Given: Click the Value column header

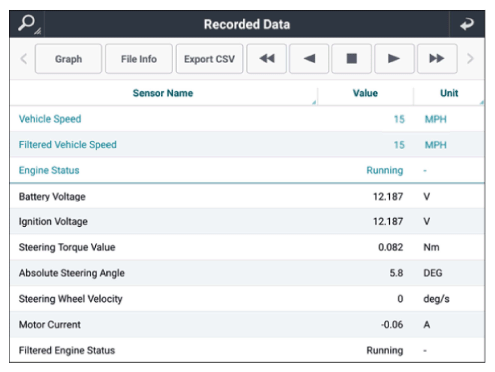Looking at the screenshot, I should point(365,93).
